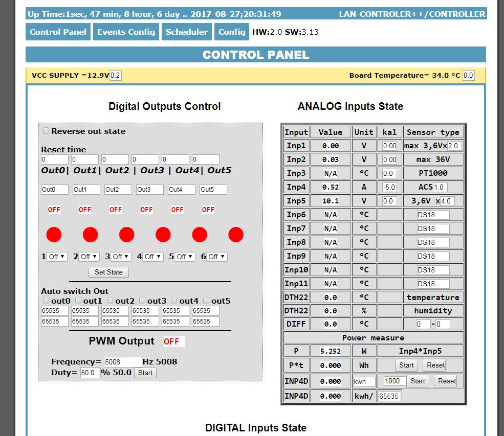Open the Events Config tab
The image size is (504, 436).
pyautogui.click(x=126, y=32)
